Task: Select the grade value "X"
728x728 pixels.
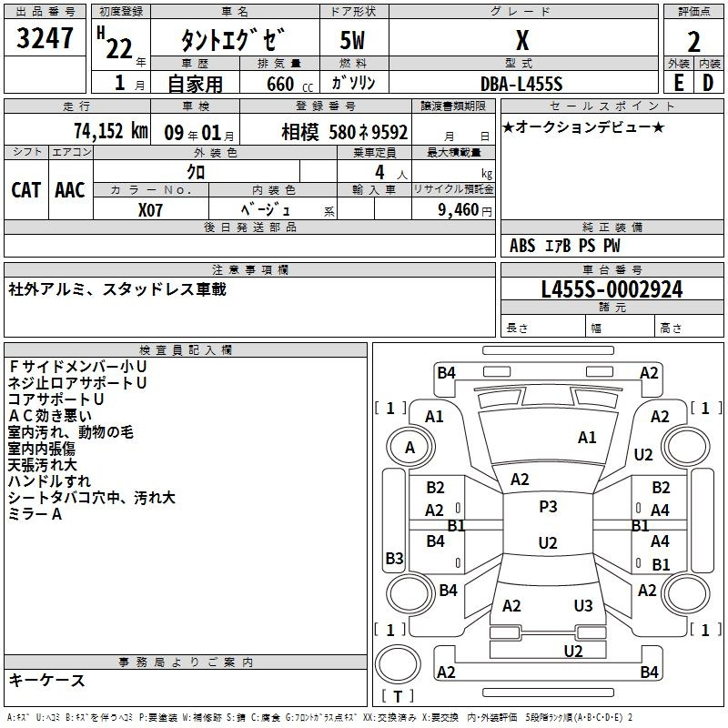Action: (x=522, y=40)
